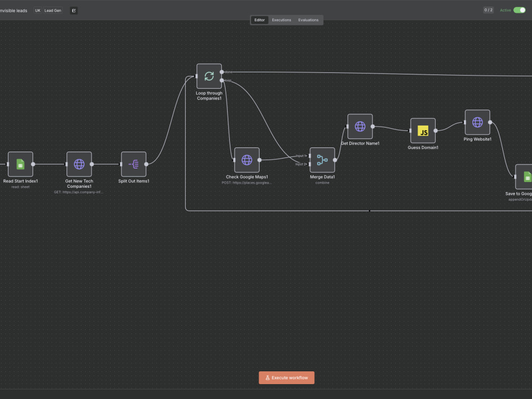Select the Get Director Name1 node
This screenshot has height=399, width=532.
360,127
